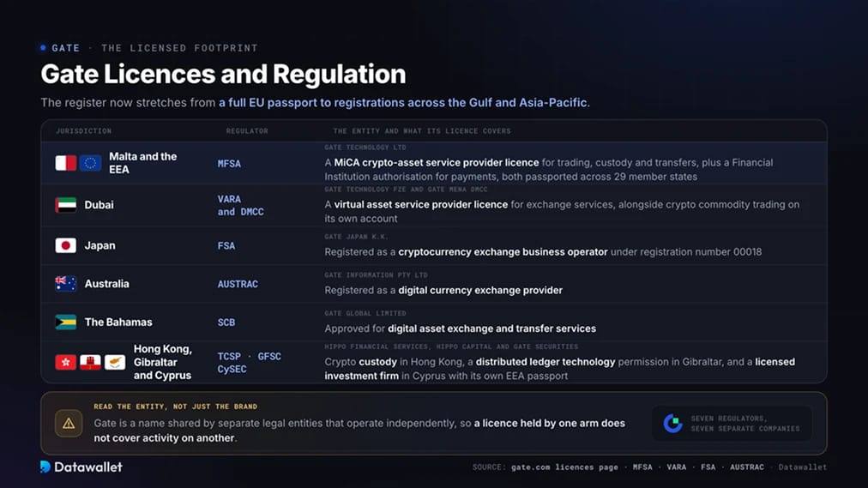Click the 'Japan' jurisdiction cell
This screenshot has height=488, width=868.
(99, 245)
